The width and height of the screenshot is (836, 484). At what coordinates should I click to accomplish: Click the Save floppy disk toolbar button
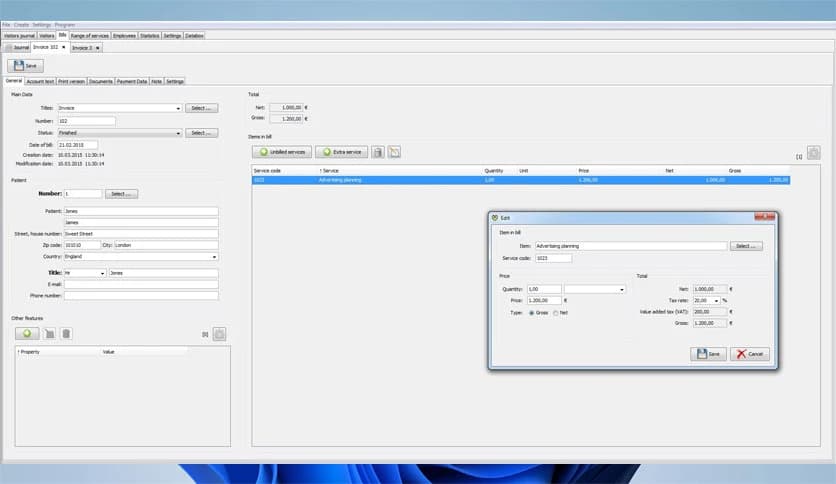pyautogui.click(x=25, y=66)
